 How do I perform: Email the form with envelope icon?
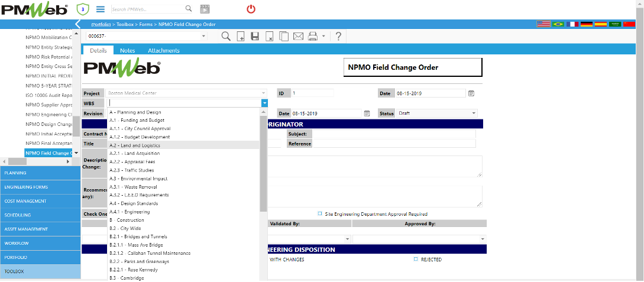click(x=298, y=36)
